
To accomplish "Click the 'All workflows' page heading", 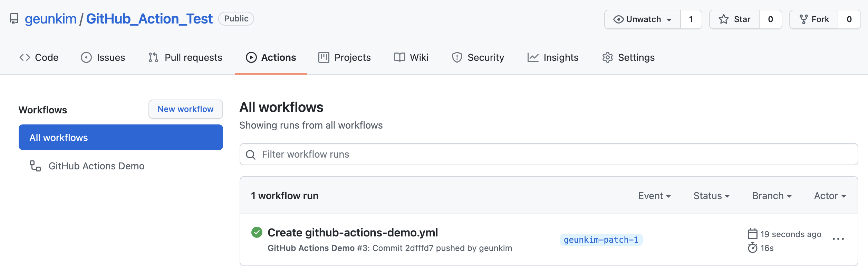I will point(281,107).
